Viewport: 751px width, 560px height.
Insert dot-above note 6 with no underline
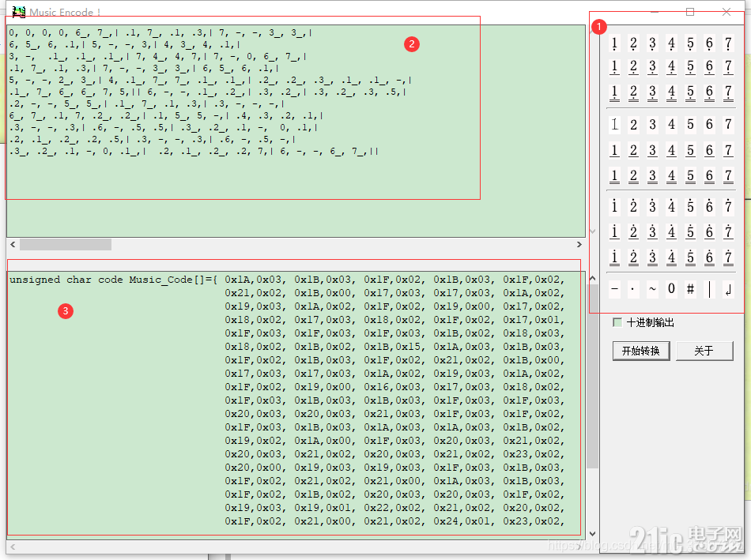click(x=709, y=206)
